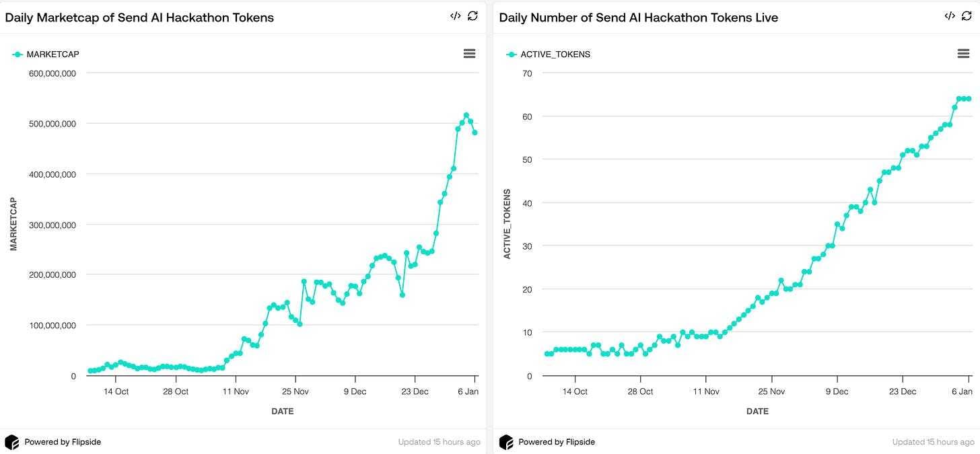Click first data point on Marketcap line
The image size is (980, 454).
point(90,371)
